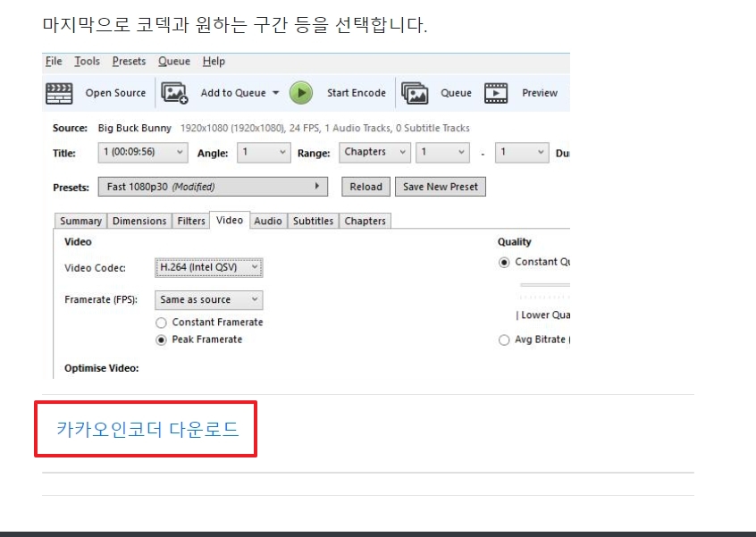Viewport: 756px width, 537px height.
Task: Click the Preview label in toolbar
Action: click(x=540, y=93)
